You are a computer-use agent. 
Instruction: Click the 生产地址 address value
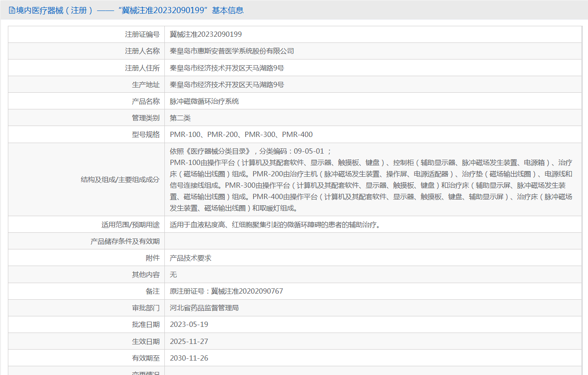[227, 84]
